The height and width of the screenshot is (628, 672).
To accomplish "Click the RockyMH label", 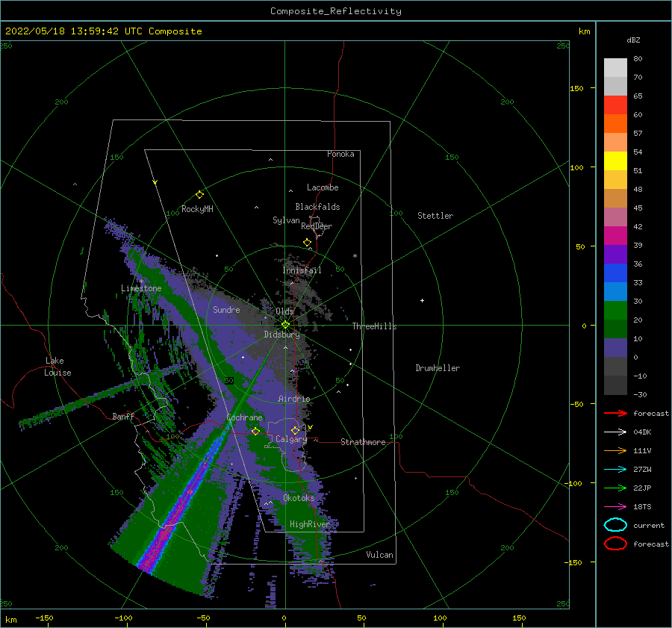I will click(197, 209).
